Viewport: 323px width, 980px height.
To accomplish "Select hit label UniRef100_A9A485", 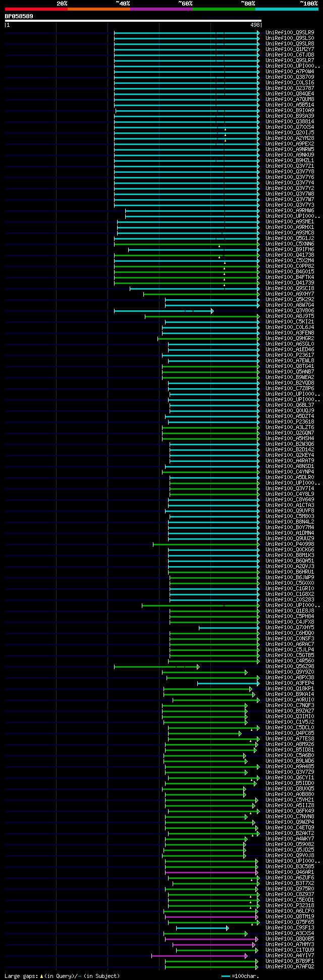I will [290, 766].
